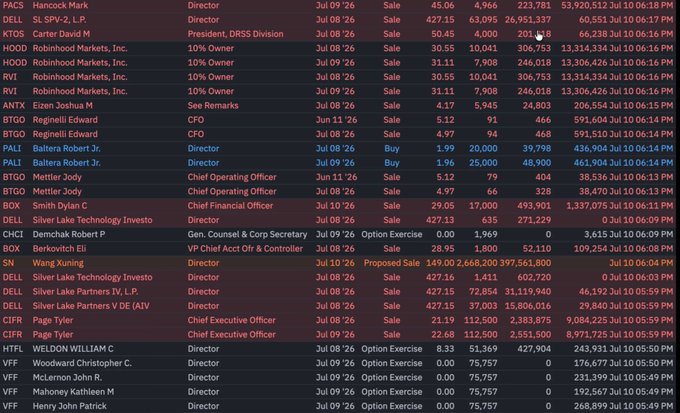
Task: Open filing link Jul 10 06:18 PM
Action: [x=641, y=5]
